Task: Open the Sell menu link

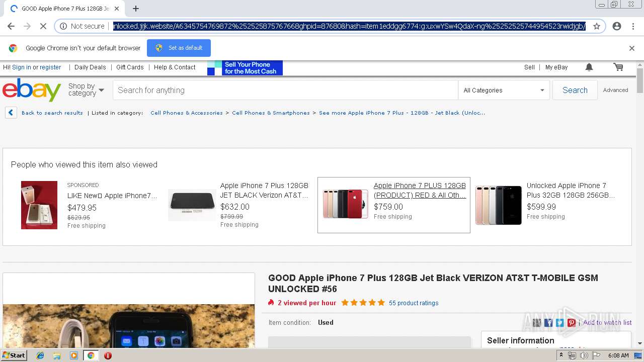Action: pyautogui.click(x=529, y=67)
